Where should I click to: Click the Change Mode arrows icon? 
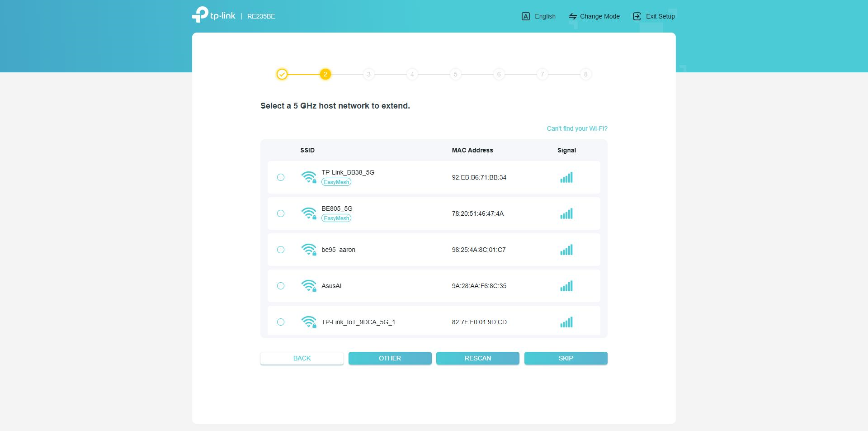pyautogui.click(x=573, y=16)
